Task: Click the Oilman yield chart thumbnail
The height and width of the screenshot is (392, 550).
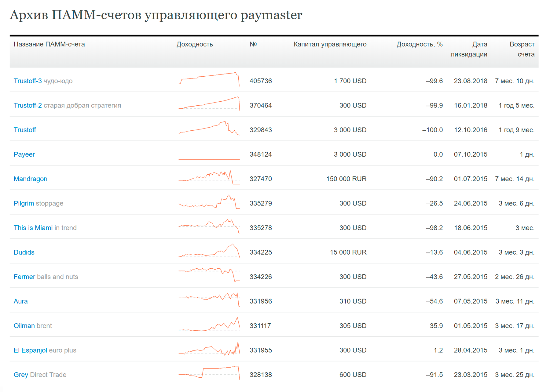Action: click(x=209, y=324)
